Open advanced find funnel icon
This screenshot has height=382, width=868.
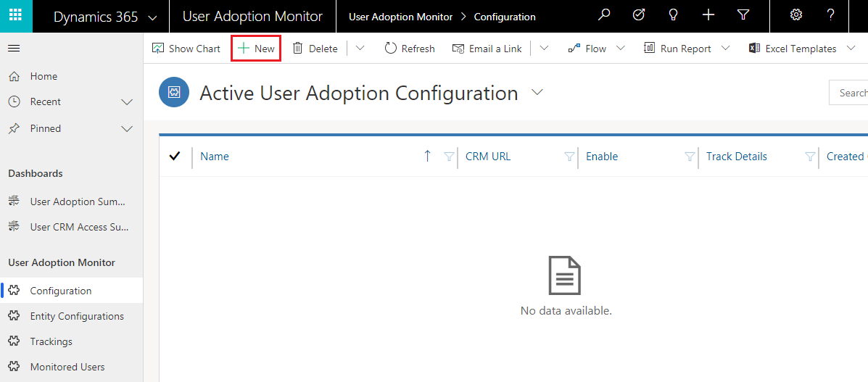coord(743,15)
